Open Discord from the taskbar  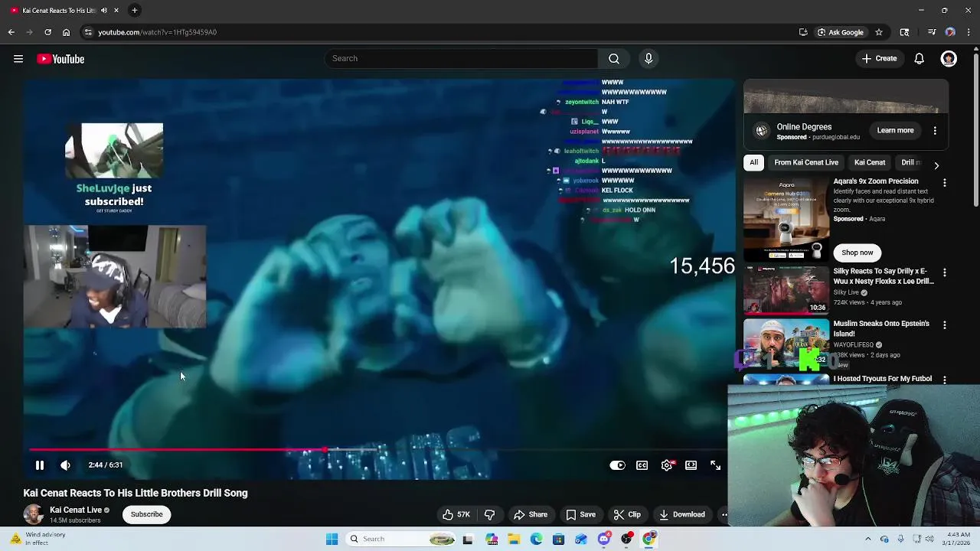pyautogui.click(x=604, y=539)
